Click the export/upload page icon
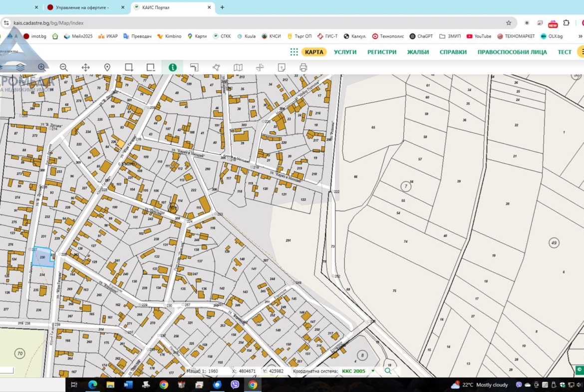The height and width of the screenshot is (392, 584). (x=282, y=67)
